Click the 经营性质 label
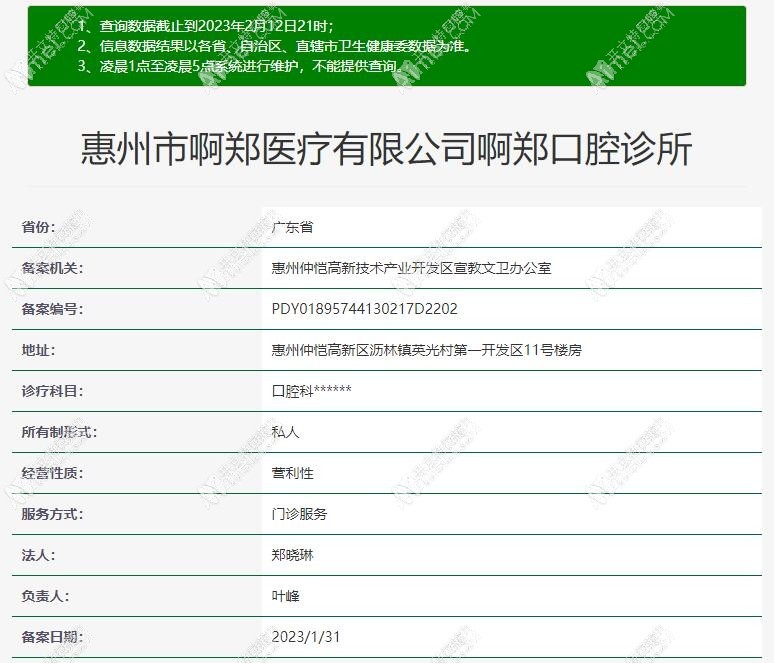This screenshot has width=774, height=663. point(52,473)
